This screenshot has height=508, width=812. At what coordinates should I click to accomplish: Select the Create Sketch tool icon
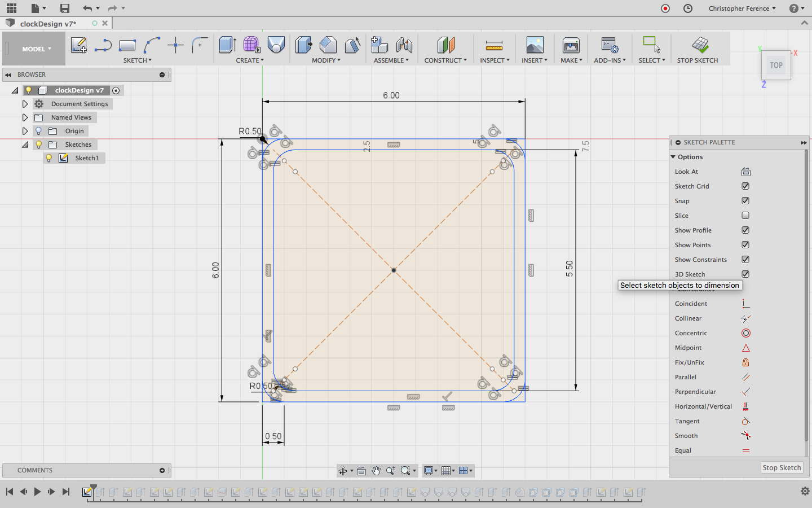click(78, 45)
